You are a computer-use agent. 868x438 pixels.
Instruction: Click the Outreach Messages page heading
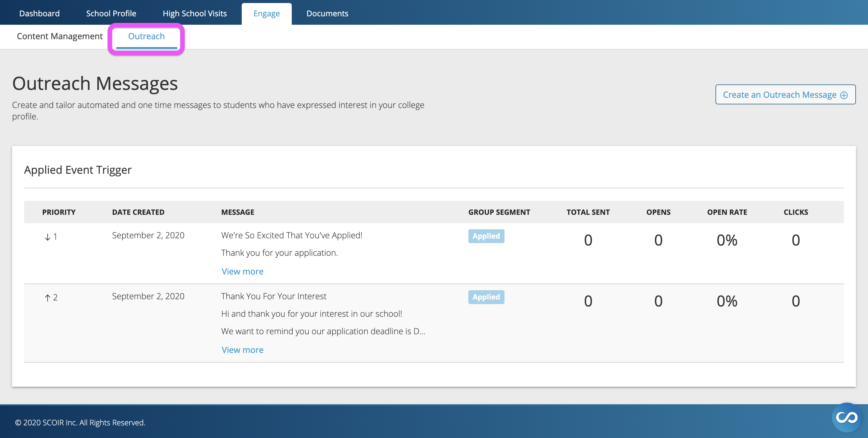(x=95, y=84)
